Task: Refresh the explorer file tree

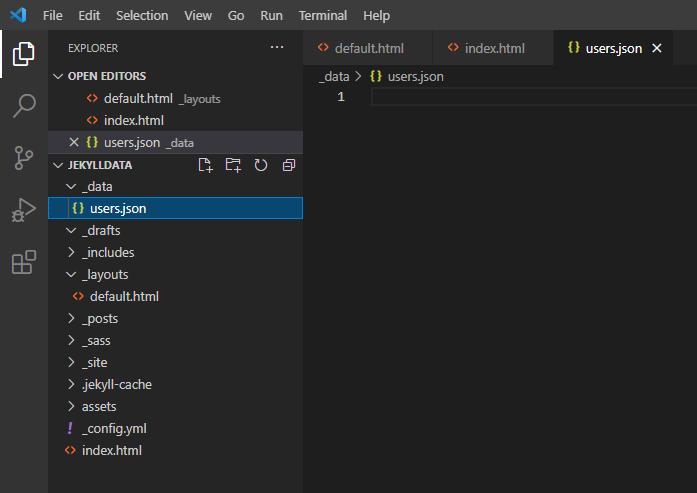Action: [x=261, y=165]
